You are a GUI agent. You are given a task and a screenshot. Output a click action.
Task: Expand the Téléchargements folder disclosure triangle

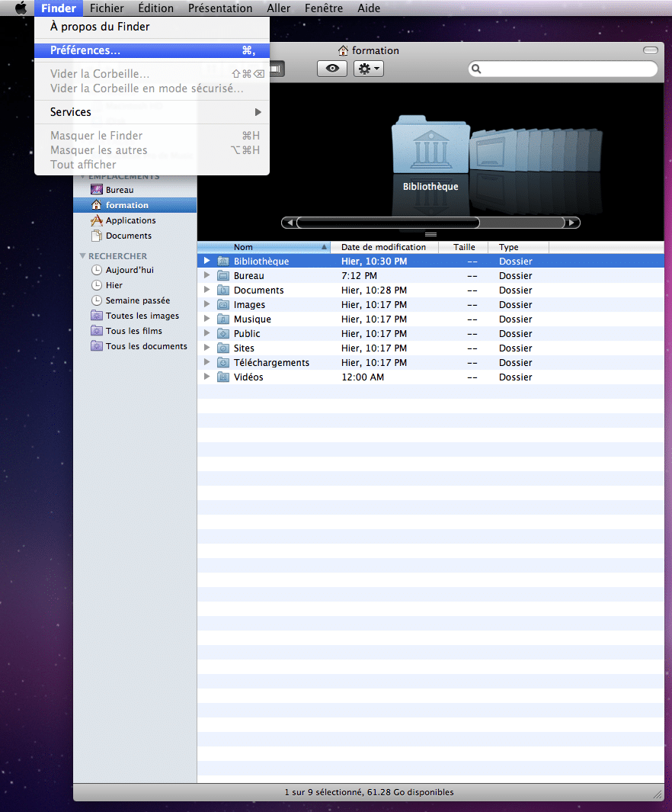pos(207,362)
